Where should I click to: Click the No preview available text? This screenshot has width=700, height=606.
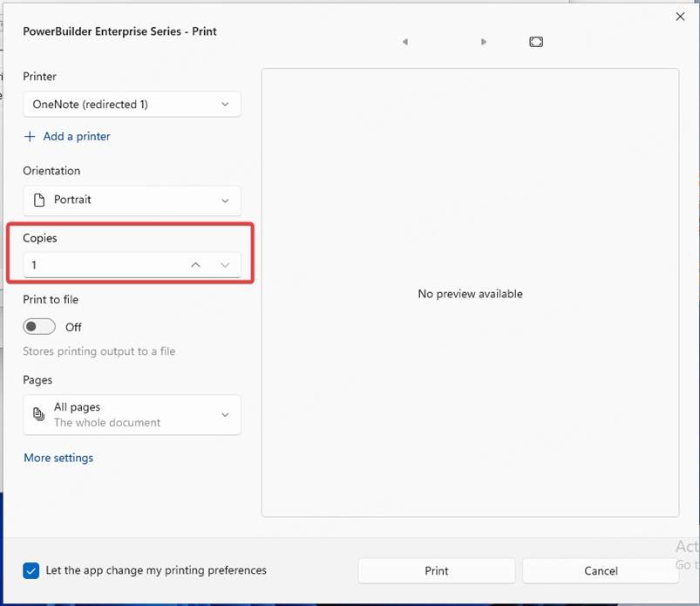[470, 294]
